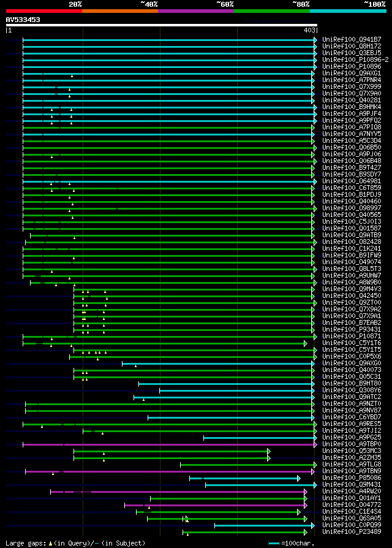Click the UniRef100_Q53MC3 label
392x548 pixels.
point(352,451)
